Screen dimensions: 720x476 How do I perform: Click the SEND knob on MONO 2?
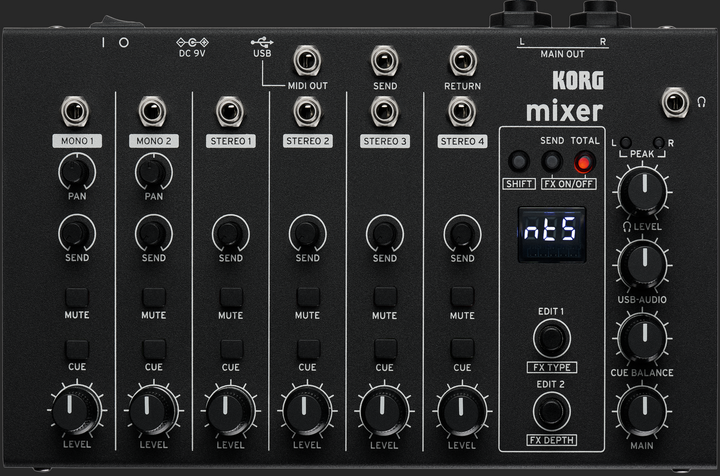point(153,233)
